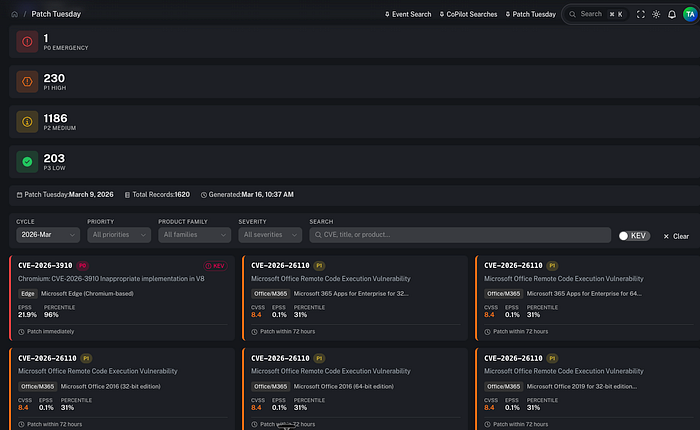
Task: Click CVSS 8.4 score on Office 2016 32-bit card
Action: pos(23,408)
